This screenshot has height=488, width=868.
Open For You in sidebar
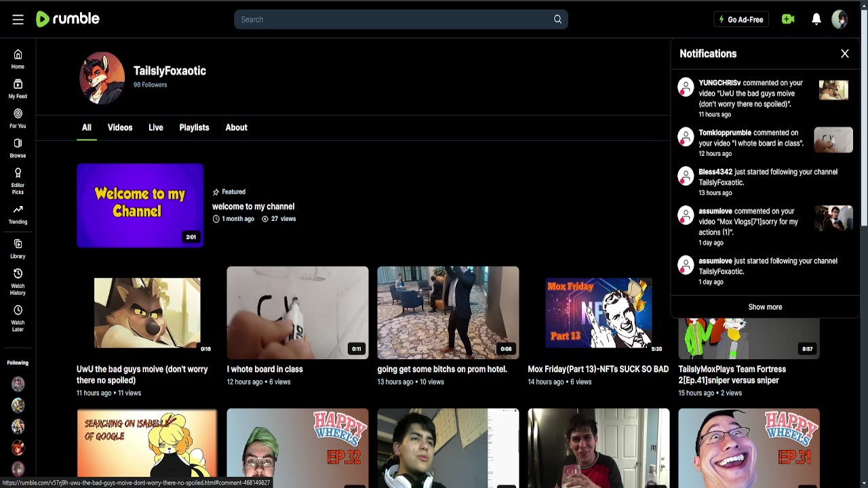coord(18,119)
